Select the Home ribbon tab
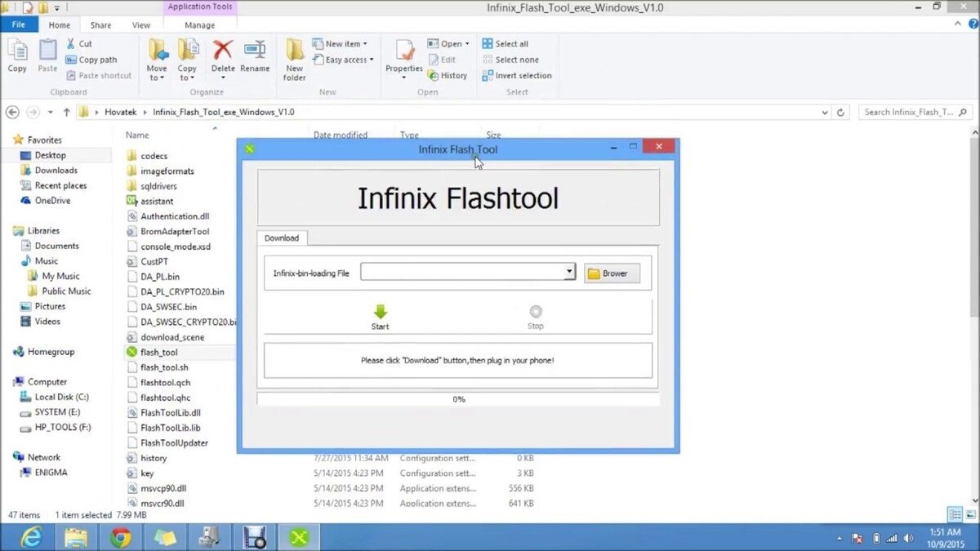980x551 pixels. tap(59, 25)
